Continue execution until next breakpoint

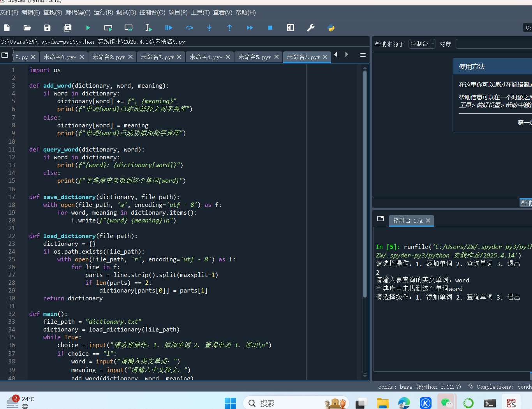[x=250, y=28]
